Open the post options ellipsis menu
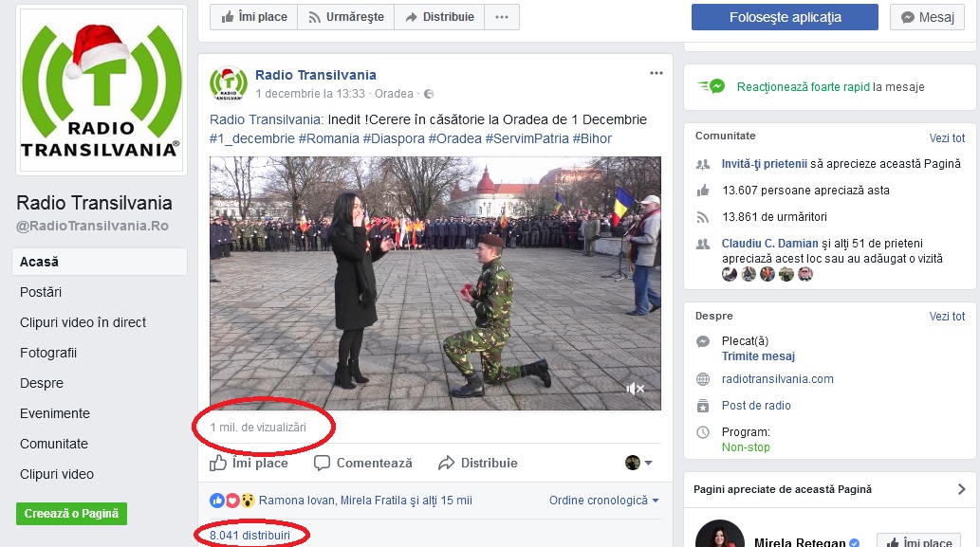The width and height of the screenshot is (980, 547). (656, 73)
